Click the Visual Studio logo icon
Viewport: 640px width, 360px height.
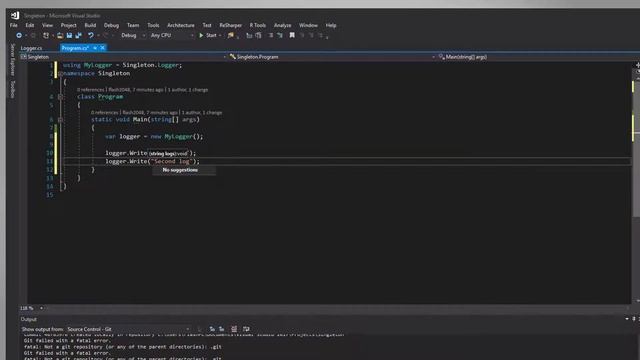[15, 16]
